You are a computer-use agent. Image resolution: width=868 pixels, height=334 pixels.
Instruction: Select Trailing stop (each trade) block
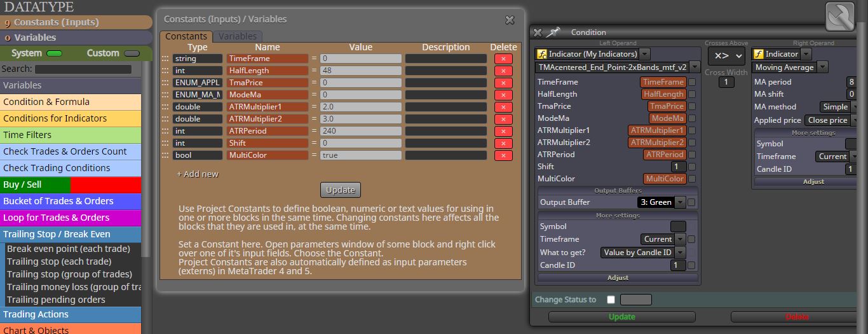[59, 261]
